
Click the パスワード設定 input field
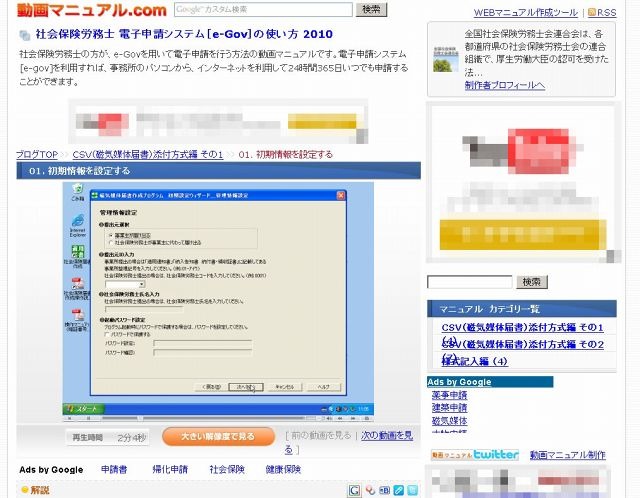tap(202, 343)
